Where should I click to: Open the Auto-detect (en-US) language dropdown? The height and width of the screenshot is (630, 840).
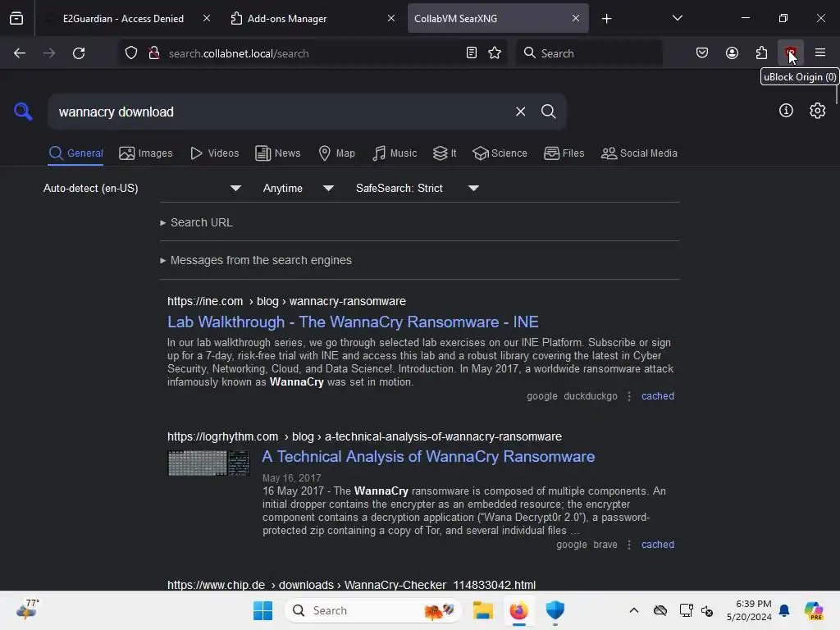143,188
